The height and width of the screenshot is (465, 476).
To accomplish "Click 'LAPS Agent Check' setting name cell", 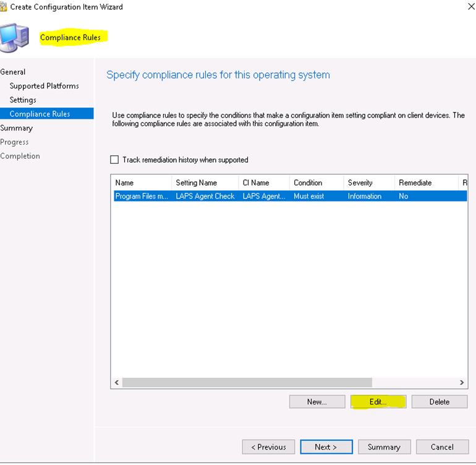I will [205, 196].
